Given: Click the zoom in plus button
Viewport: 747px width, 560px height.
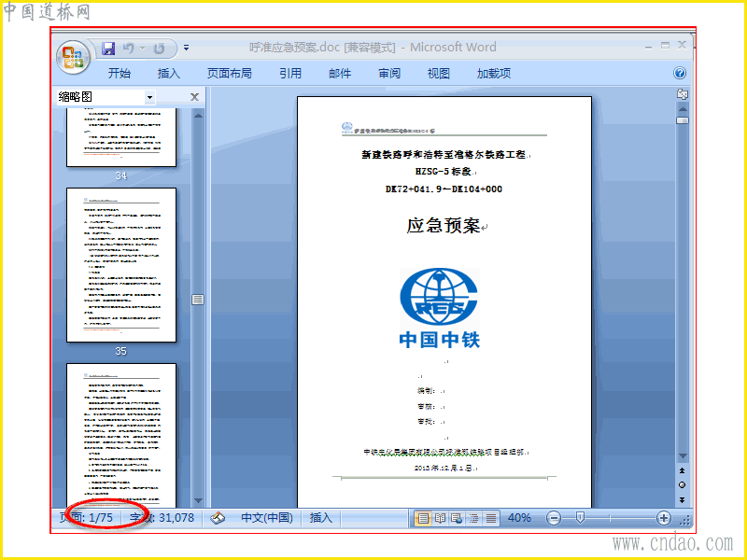Looking at the screenshot, I should click(x=663, y=518).
